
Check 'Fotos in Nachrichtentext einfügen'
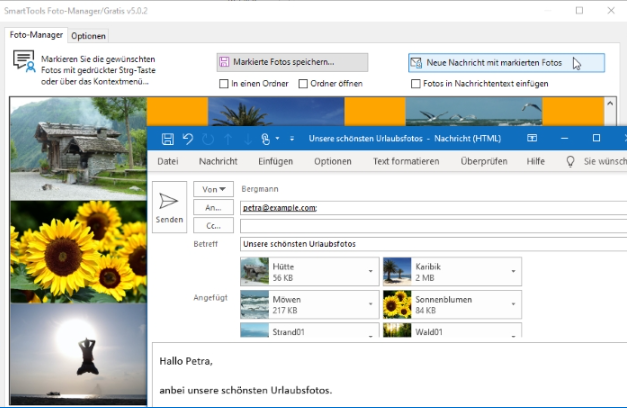coord(416,84)
